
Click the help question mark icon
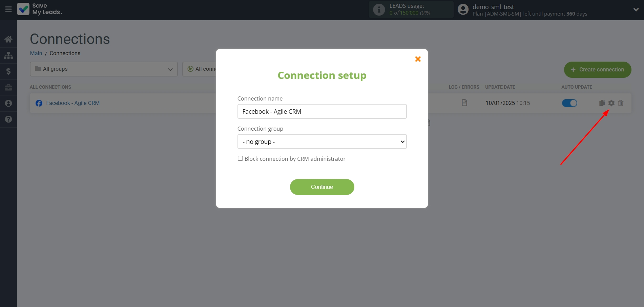pos(8,119)
